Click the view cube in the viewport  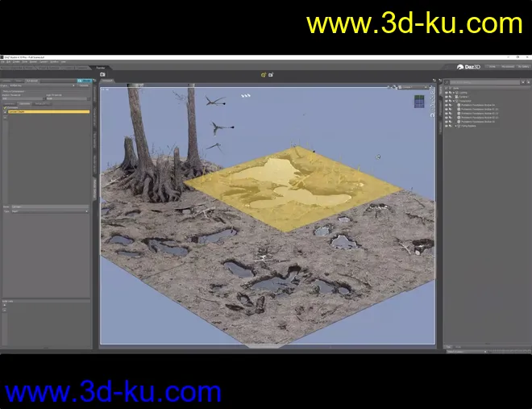click(419, 102)
